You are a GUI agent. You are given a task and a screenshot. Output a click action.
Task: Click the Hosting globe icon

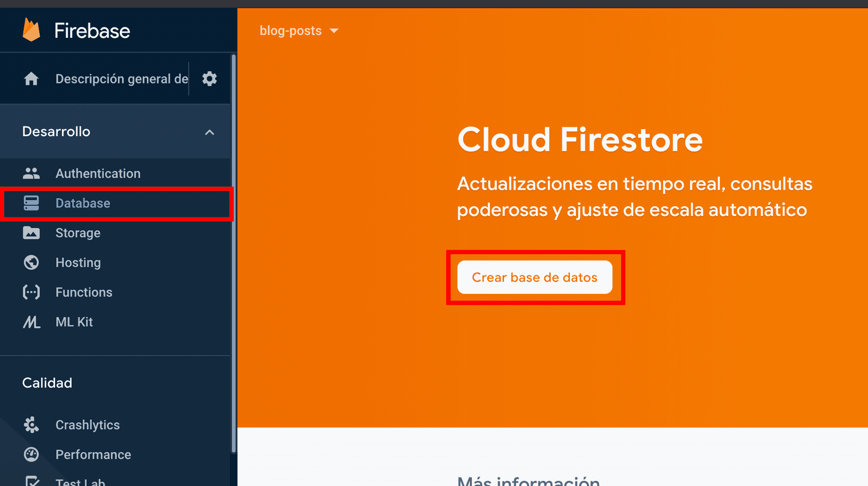coord(31,262)
